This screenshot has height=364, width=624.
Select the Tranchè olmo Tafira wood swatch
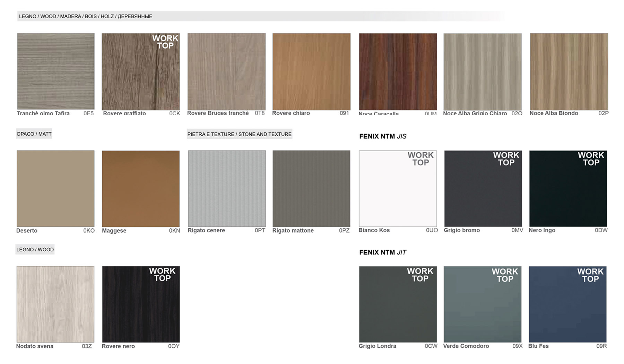tap(56, 71)
